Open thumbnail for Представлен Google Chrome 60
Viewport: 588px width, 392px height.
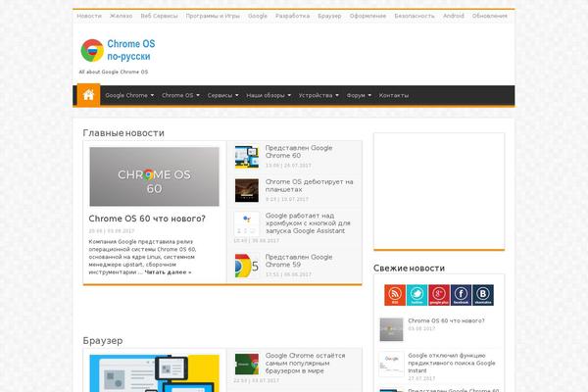[x=247, y=157]
